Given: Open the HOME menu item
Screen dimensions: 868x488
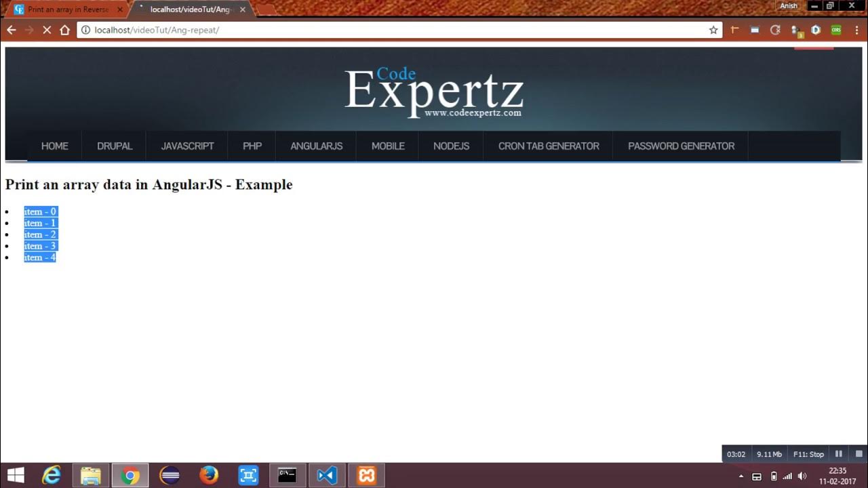Looking at the screenshot, I should (54, 146).
